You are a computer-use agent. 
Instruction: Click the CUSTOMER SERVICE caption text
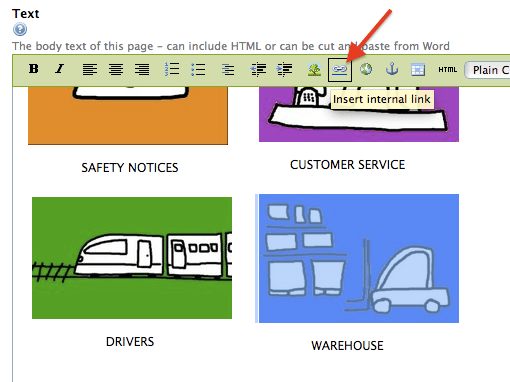pyautogui.click(x=347, y=165)
